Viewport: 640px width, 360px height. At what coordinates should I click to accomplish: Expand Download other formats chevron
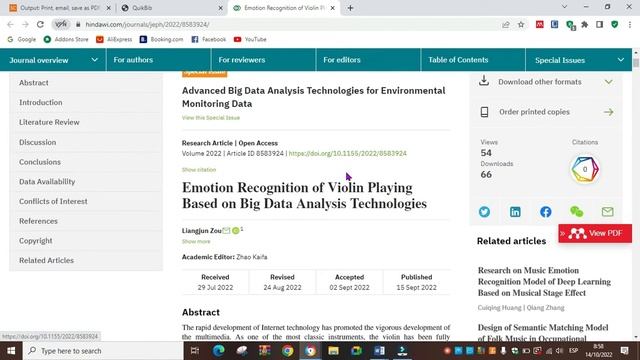tap(608, 82)
